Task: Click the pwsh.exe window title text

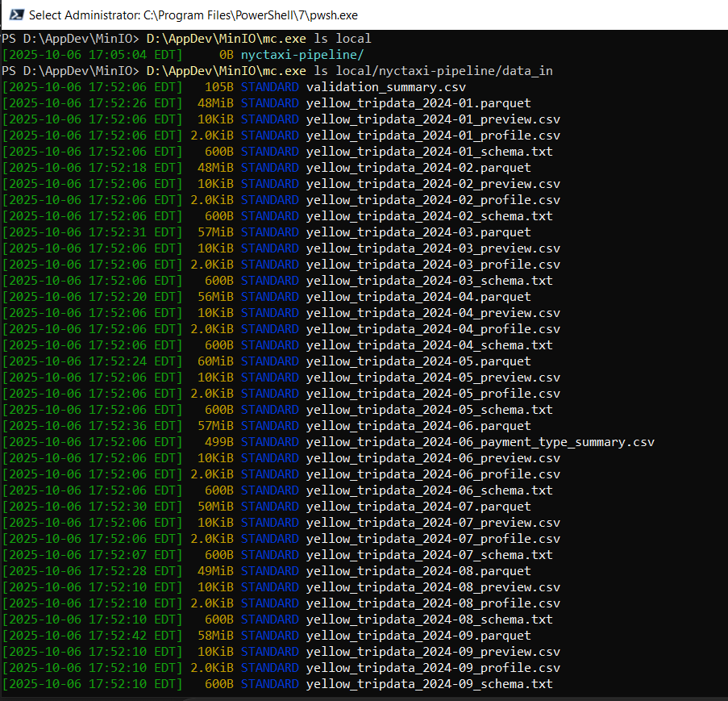Action: pyautogui.click(x=193, y=15)
